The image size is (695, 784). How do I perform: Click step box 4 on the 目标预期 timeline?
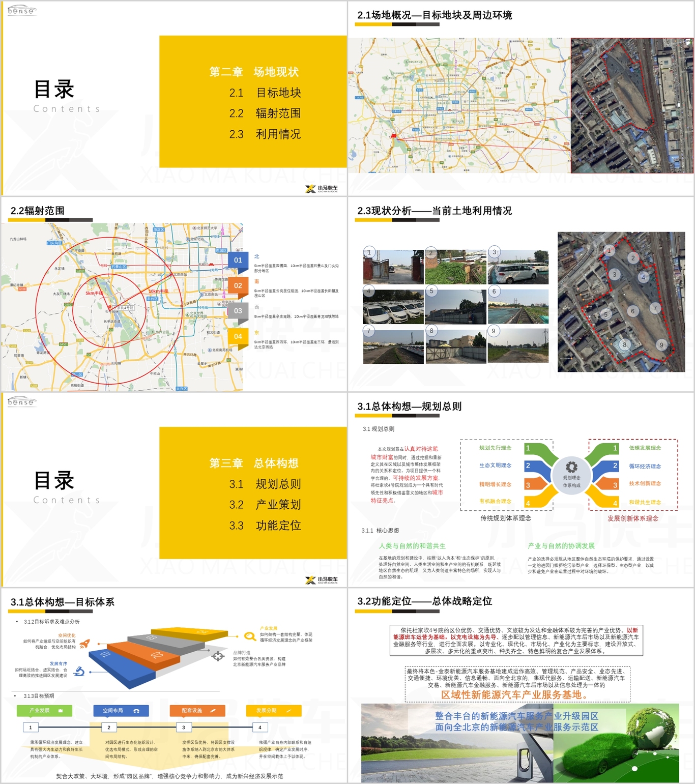pyautogui.click(x=259, y=728)
